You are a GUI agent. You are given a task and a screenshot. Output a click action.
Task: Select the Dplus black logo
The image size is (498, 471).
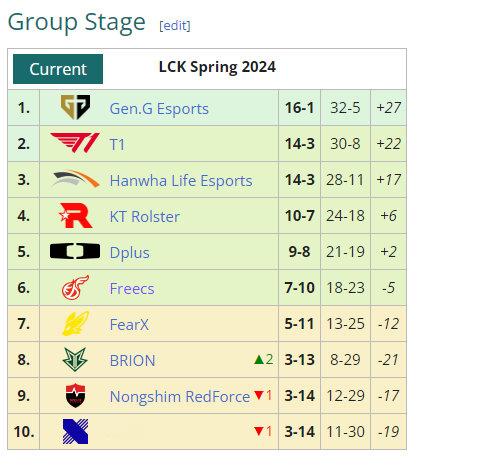click(x=75, y=251)
